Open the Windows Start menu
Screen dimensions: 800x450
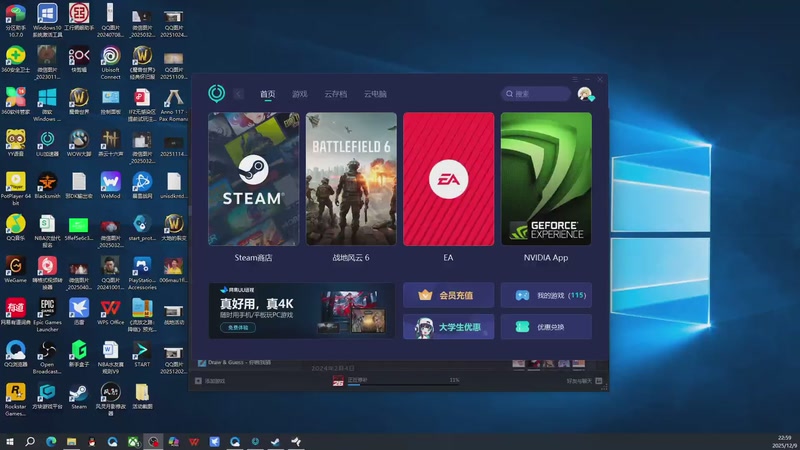[x=9, y=441]
